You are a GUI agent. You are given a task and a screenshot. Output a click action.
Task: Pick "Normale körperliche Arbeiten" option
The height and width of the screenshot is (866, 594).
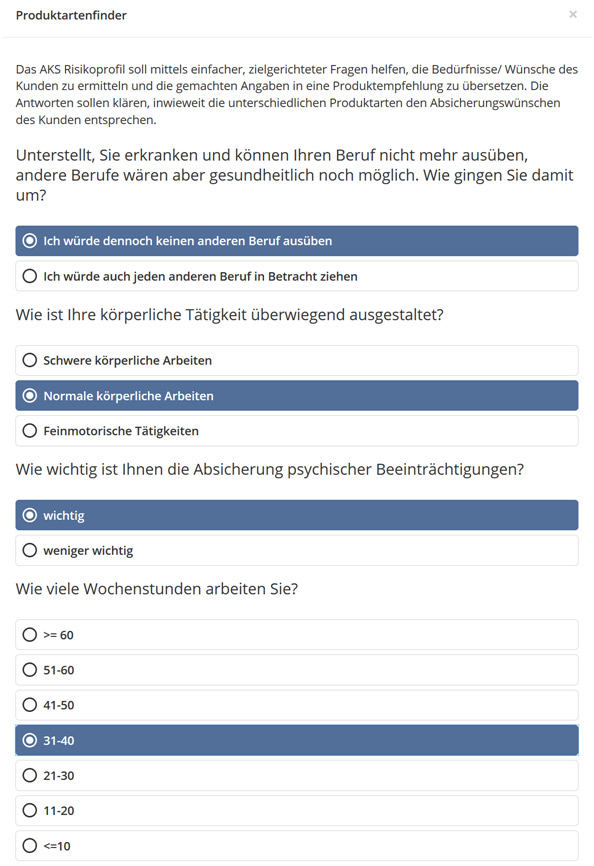tap(297, 395)
